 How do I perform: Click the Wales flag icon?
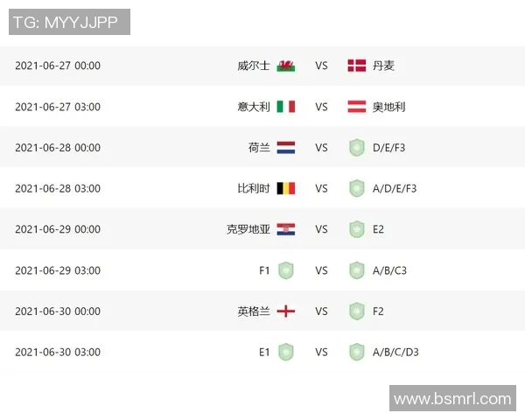(x=286, y=66)
